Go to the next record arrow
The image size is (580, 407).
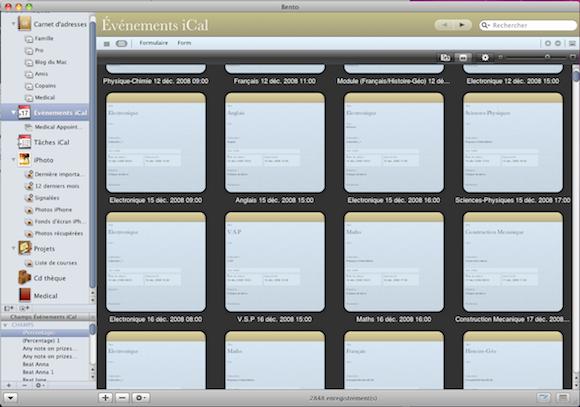pos(462,25)
